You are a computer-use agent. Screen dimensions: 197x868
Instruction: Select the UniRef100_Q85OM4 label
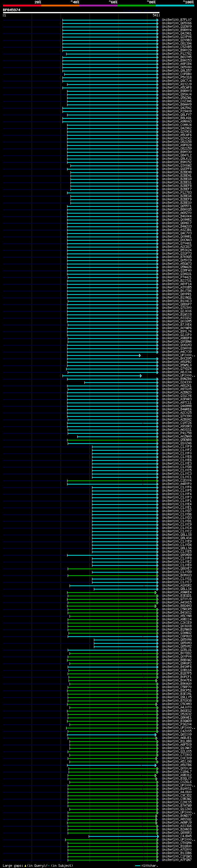(176, 640)
